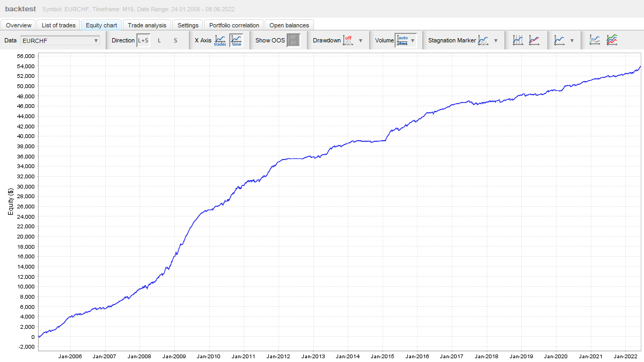Select S (short only) direction

click(x=175, y=40)
